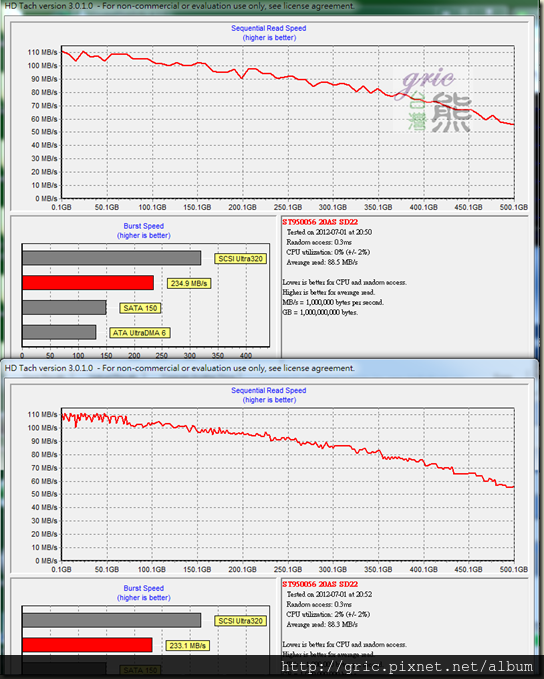The width and height of the screenshot is (544, 679).
Task: Click the 234.9 MB/s burst speed label
Action: coord(189,284)
